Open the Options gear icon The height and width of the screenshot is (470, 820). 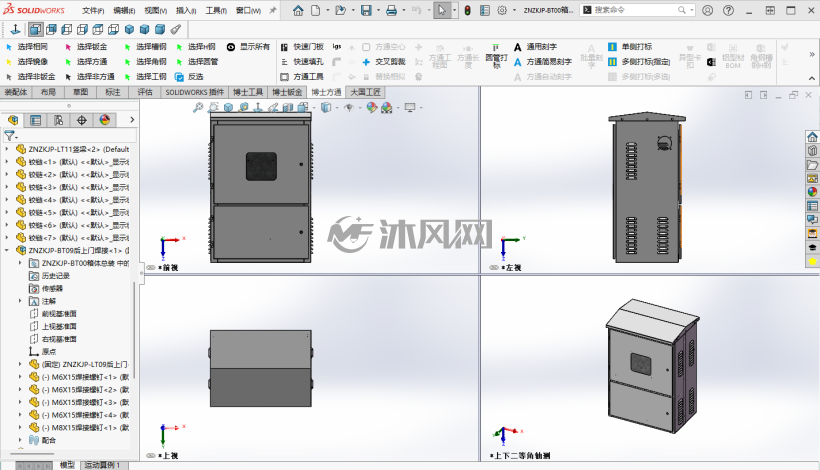pyautogui.click(x=502, y=10)
